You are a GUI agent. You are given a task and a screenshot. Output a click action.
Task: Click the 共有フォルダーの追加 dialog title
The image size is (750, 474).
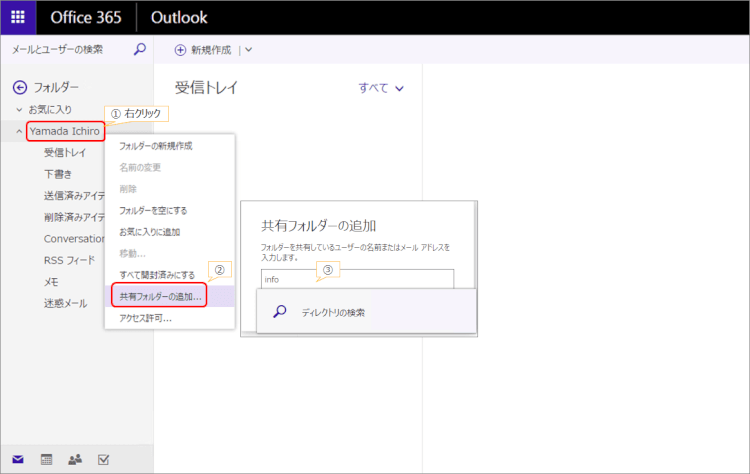[x=319, y=226]
